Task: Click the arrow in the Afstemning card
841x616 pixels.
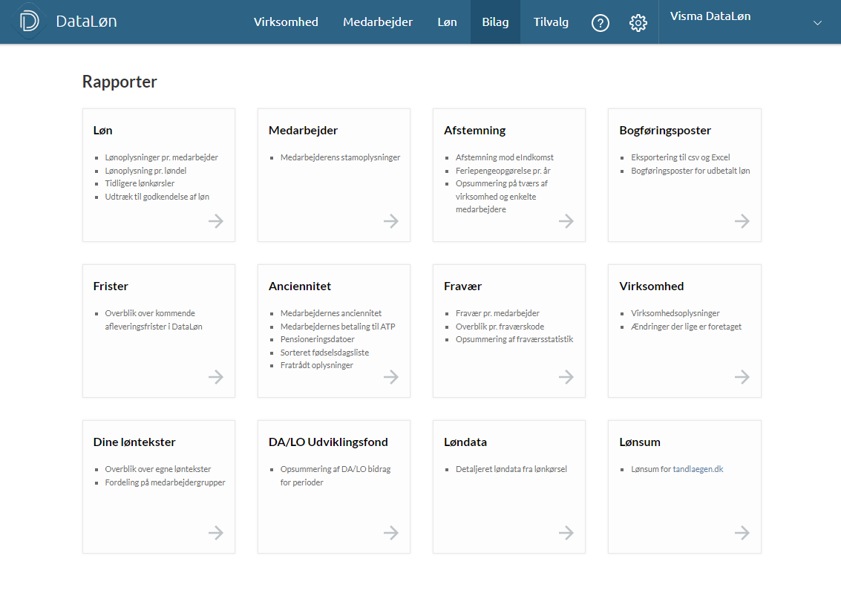Action: [566, 221]
